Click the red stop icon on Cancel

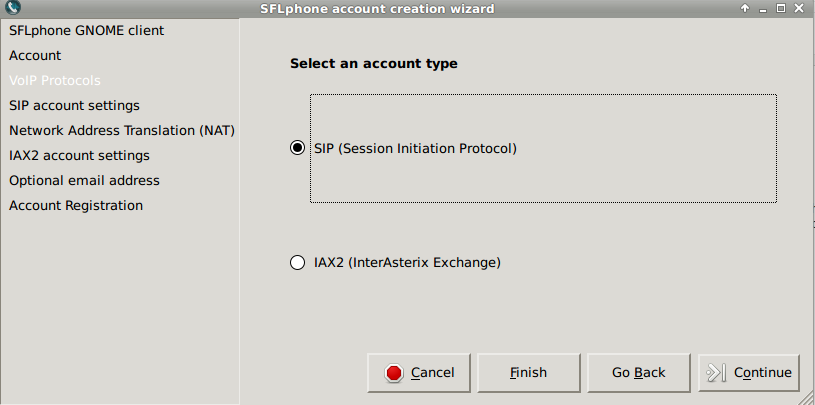394,373
